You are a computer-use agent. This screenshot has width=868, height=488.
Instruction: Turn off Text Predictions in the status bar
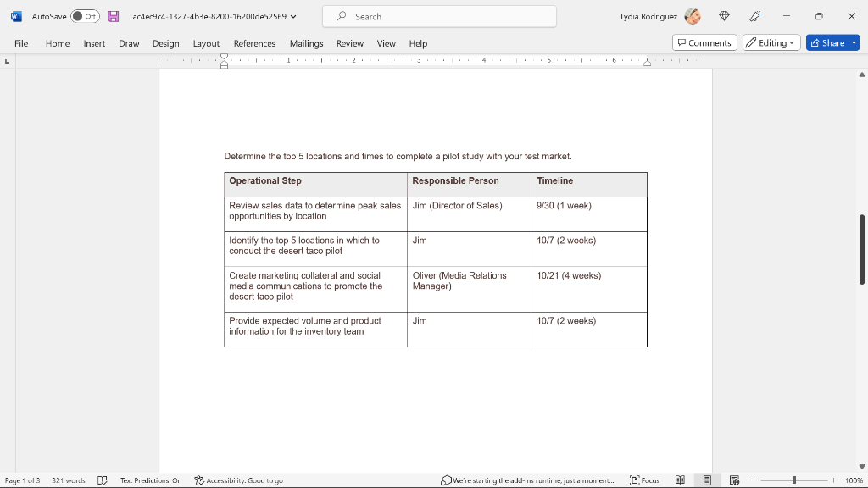[x=151, y=480]
